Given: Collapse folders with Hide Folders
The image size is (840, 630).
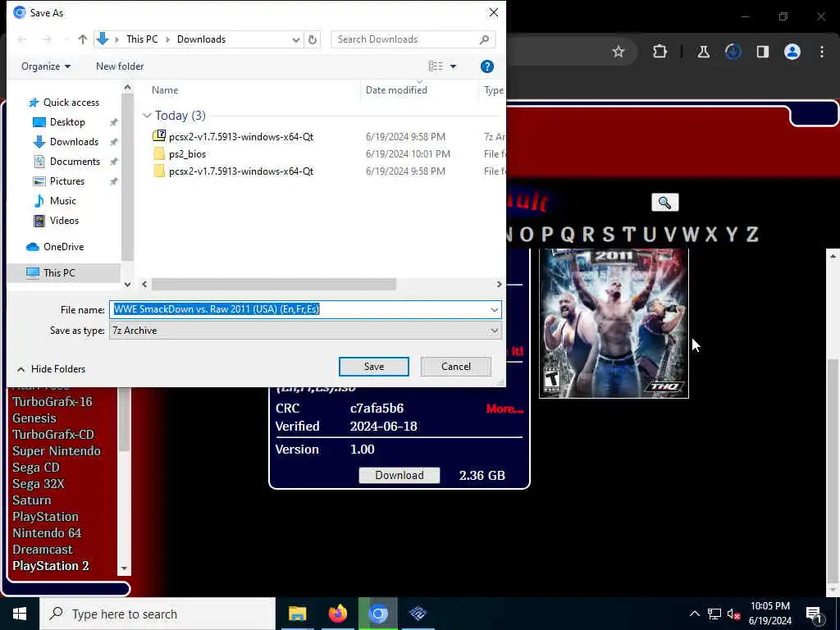Looking at the screenshot, I should [x=52, y=368].
